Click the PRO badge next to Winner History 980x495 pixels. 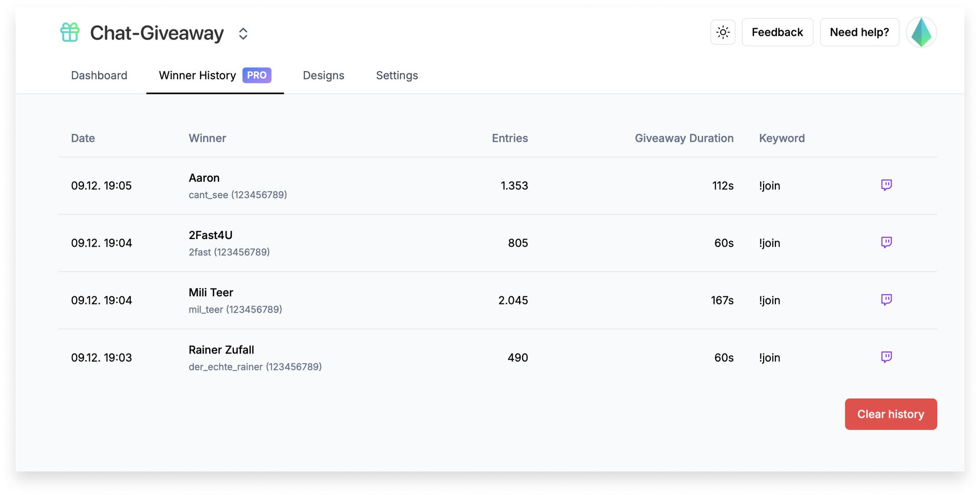[257, 75]
